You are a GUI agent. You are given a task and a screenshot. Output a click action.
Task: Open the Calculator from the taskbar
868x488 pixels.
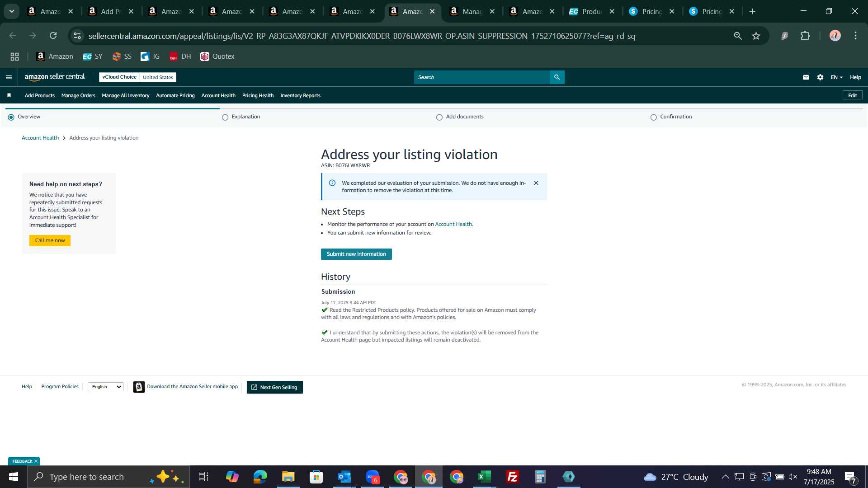coord(540,477)
